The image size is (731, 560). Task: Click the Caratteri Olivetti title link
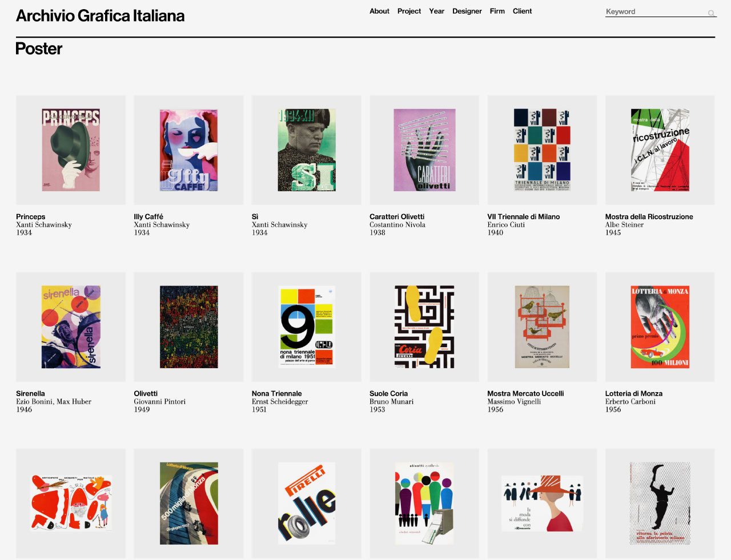tap(397, 217)
